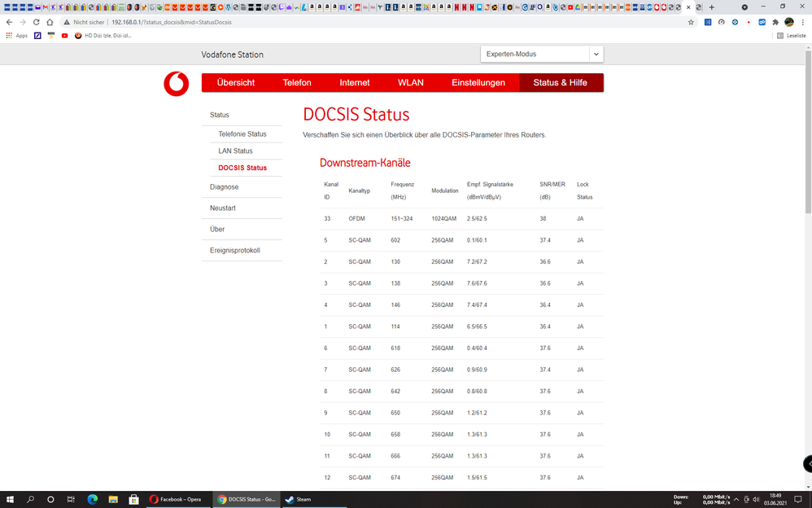The width and height of the screenshot is (812, 508).
Task: Open the Action Center notification icon
Action: (798, 499)
